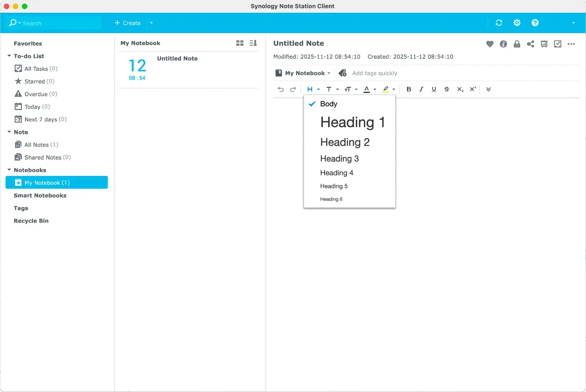This screenshot has height=392, width=586.
Task: Toggle italic text formatting
Action: [x=421, y=89]
